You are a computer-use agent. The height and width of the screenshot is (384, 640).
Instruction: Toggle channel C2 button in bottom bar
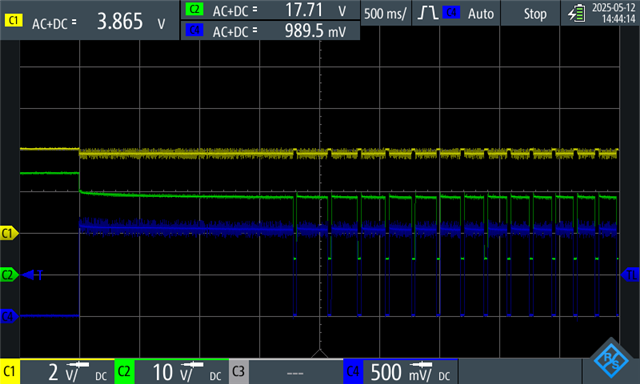click(124, 372)
